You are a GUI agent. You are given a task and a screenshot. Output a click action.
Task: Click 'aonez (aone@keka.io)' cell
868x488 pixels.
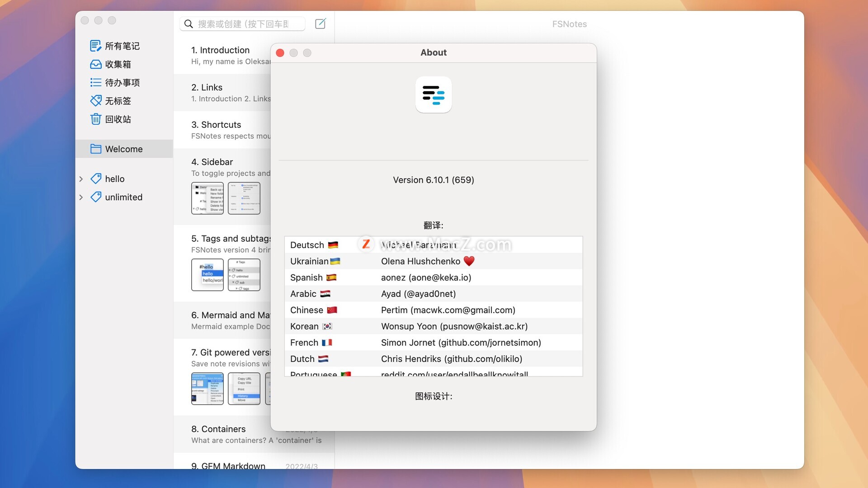pos(426,277)
